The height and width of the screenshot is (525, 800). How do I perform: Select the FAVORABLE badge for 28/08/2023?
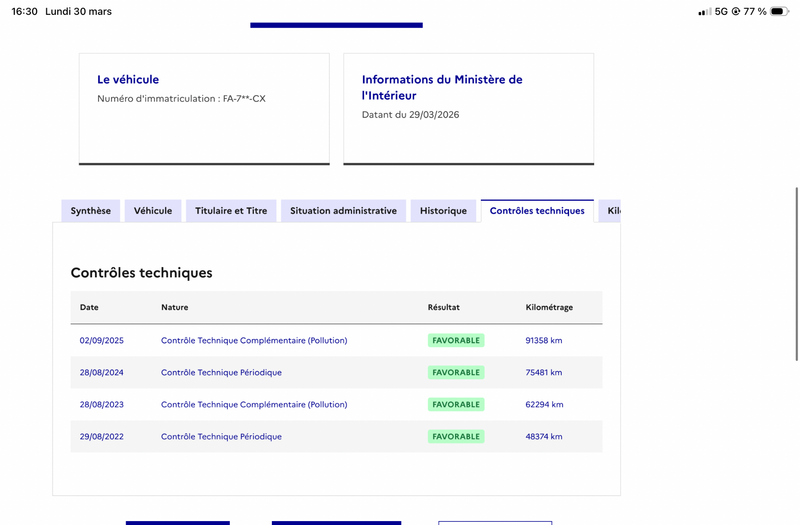[456, 405]
